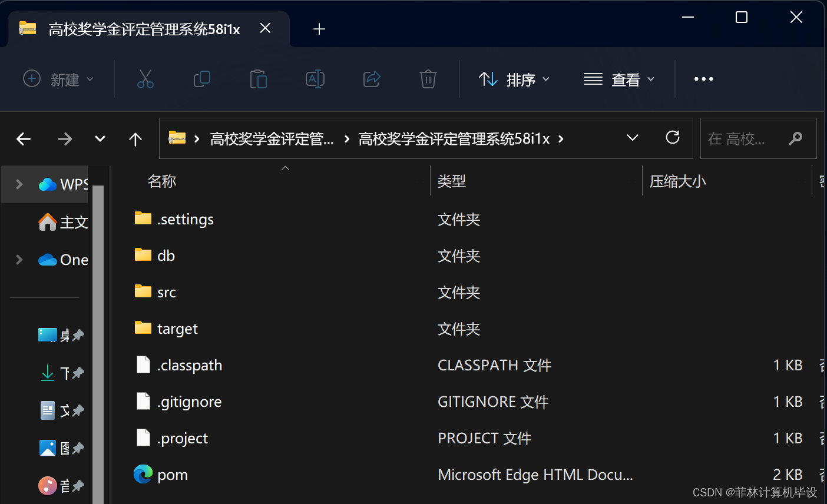Open the Music pinned sidebar item

click(61, 486)
